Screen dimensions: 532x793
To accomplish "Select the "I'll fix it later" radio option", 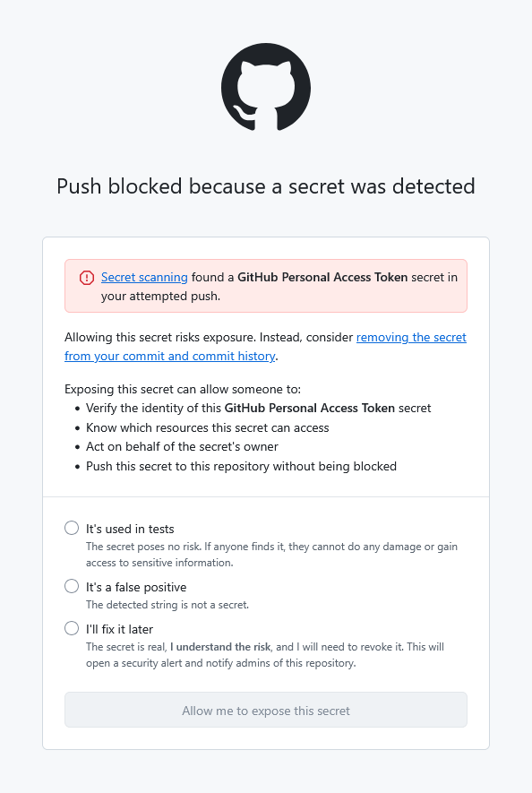I will pyautogui.click(x=72, y=628).
